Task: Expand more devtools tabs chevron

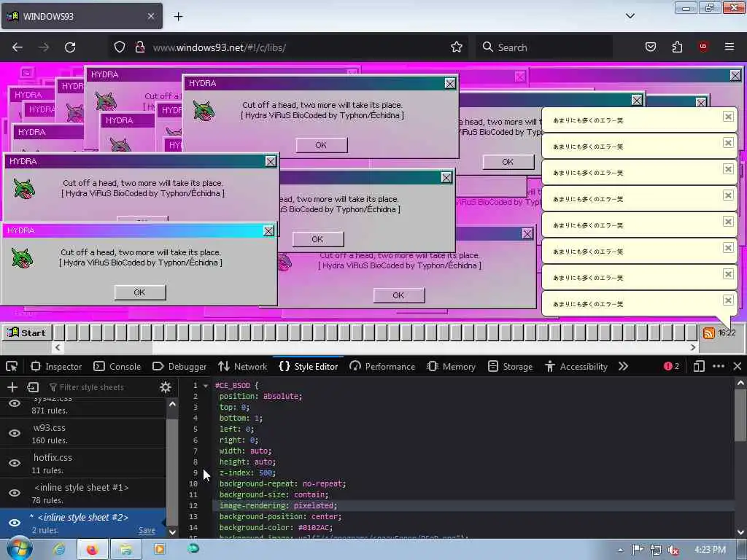Action: 623,366
